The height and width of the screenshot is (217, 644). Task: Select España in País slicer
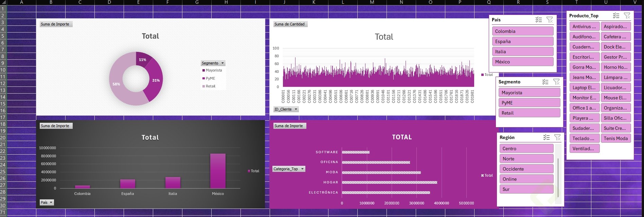pos(523,41)
